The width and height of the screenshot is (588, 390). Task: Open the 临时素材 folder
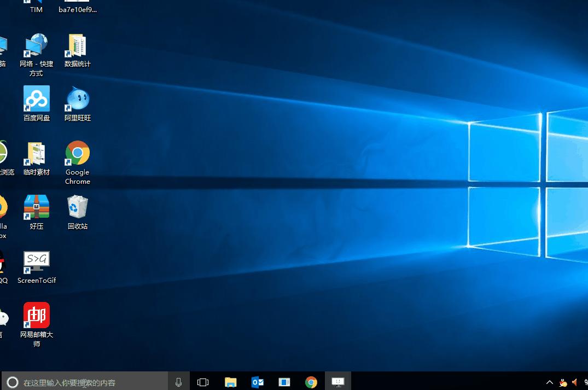(36, 153)
